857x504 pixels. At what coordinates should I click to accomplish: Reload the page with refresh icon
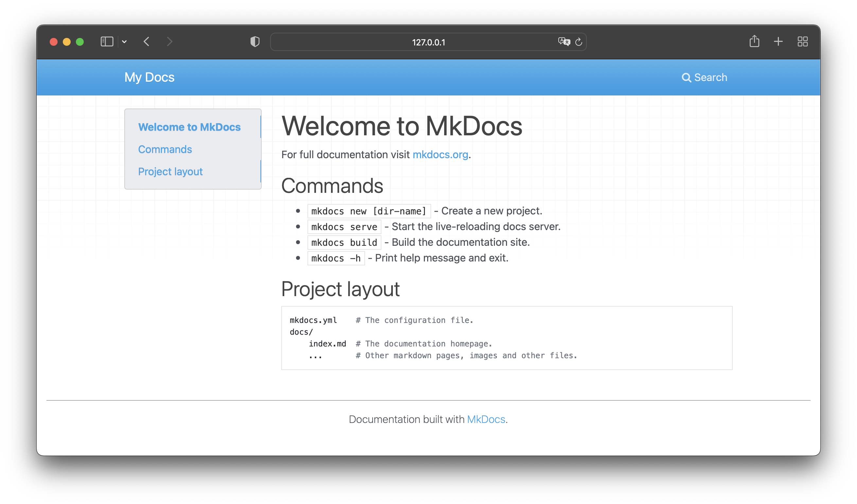pyautogui.click(x=578, y=42)
